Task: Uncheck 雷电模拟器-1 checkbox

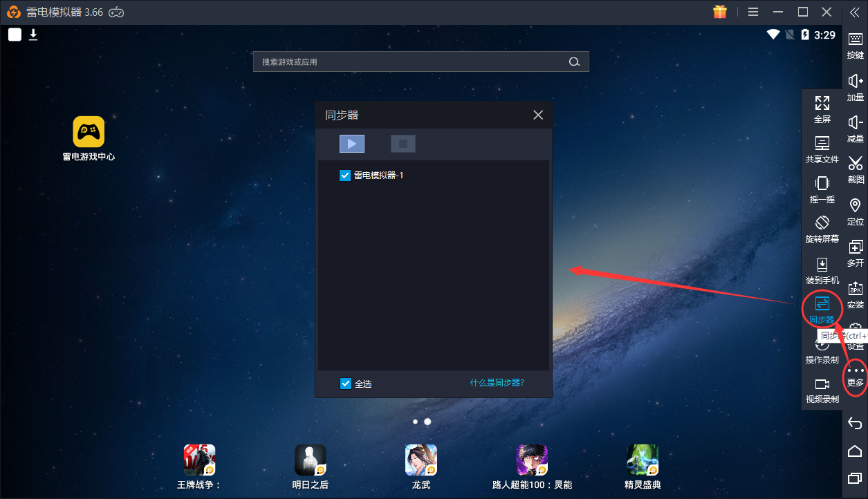Action: pos(346,176)
